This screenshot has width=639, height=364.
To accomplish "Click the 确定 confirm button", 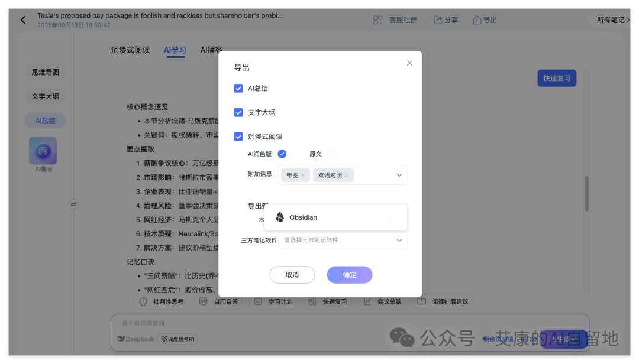I will click(349, 275).
